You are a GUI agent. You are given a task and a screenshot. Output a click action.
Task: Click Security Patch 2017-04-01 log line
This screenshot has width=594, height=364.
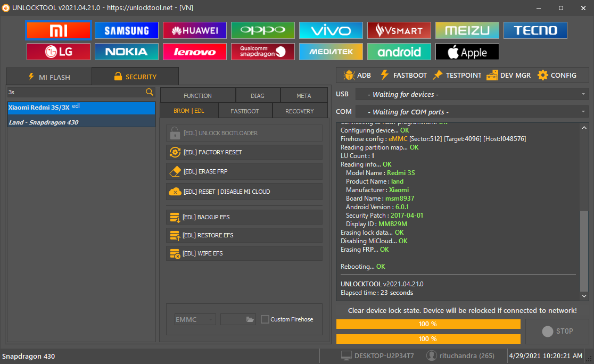[x=384, y=216]
